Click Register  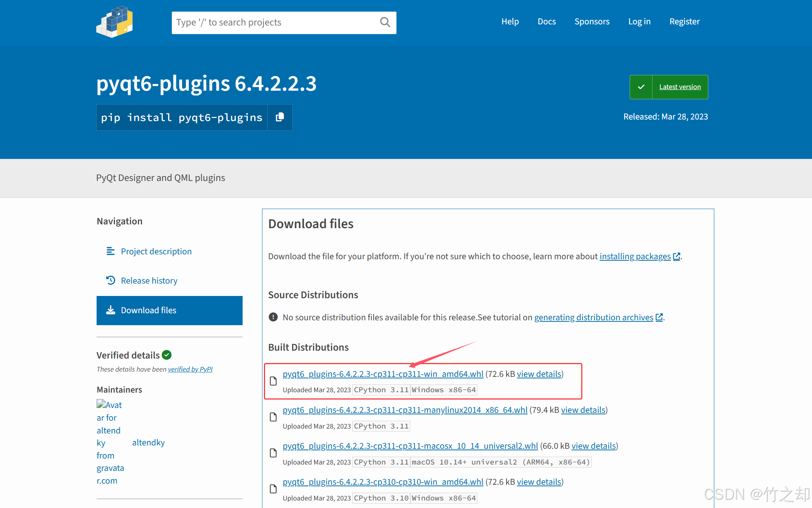pyautogui.click(x=684, y=21)
